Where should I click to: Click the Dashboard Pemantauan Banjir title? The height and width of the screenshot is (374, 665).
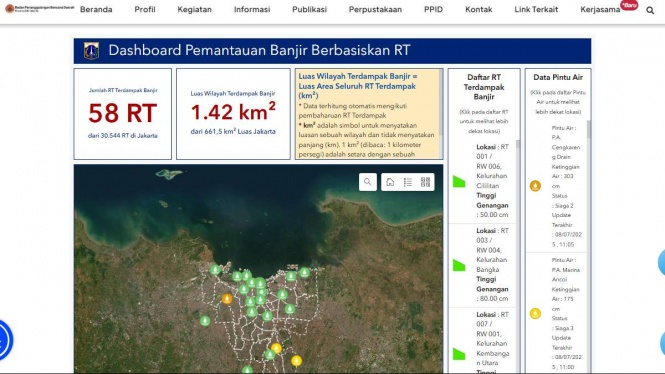coord(259,50)
